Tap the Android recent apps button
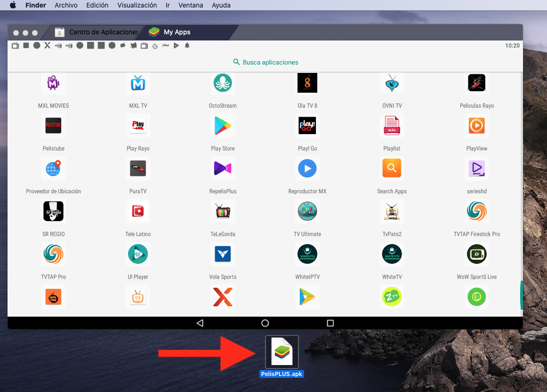This screenshot has width=547, height=392. coord(330,323)
